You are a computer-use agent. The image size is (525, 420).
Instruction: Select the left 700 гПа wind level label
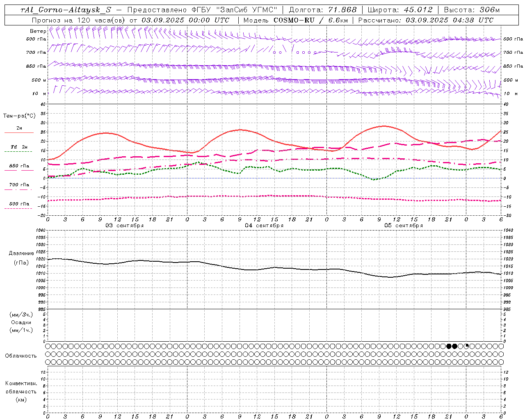click(36, 52)
